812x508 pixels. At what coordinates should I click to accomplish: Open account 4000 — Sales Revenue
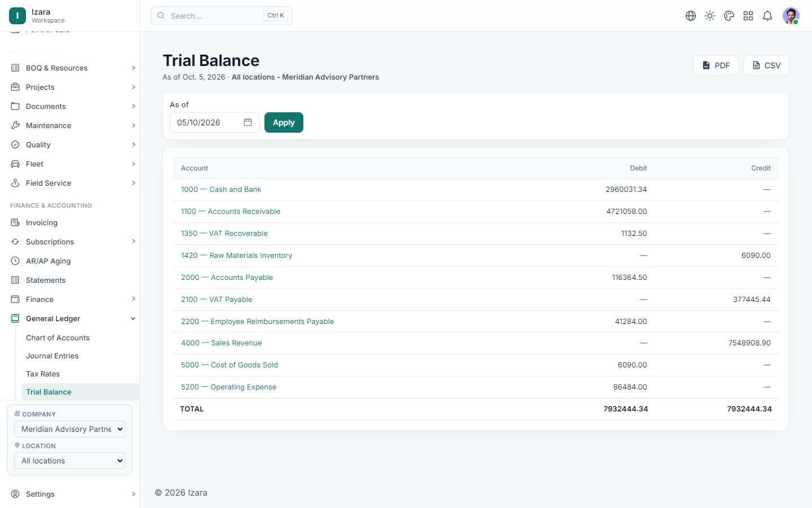221,343
